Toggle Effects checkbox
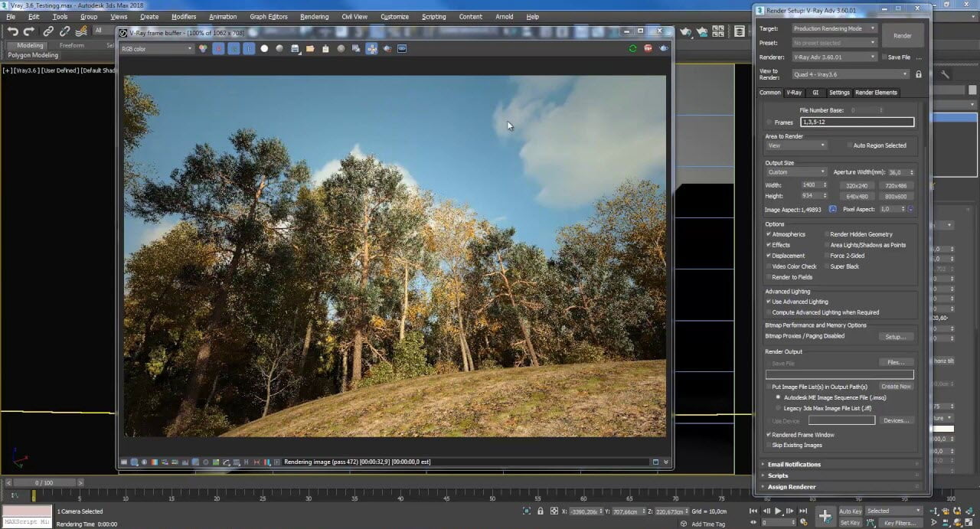The height and width of the screenshot is (529, 980). pos(769,245)
